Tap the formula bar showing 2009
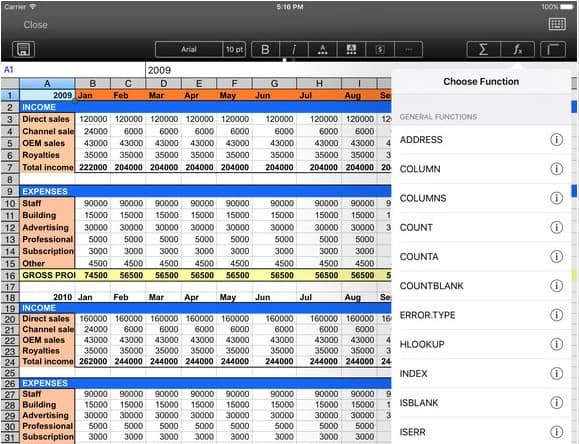This screenshot has height=444, width=579. (x=268, y=70)
